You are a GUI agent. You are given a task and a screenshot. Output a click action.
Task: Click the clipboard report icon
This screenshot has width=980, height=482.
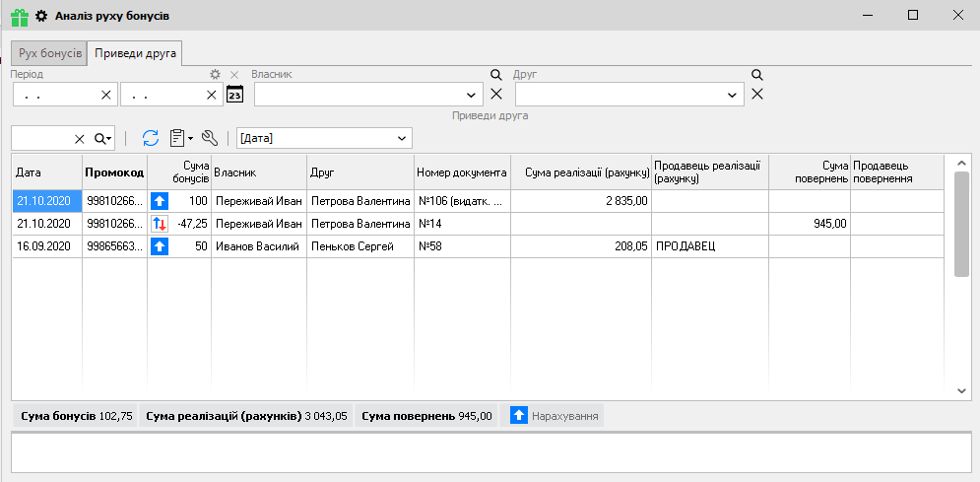(x=177, y=138)
